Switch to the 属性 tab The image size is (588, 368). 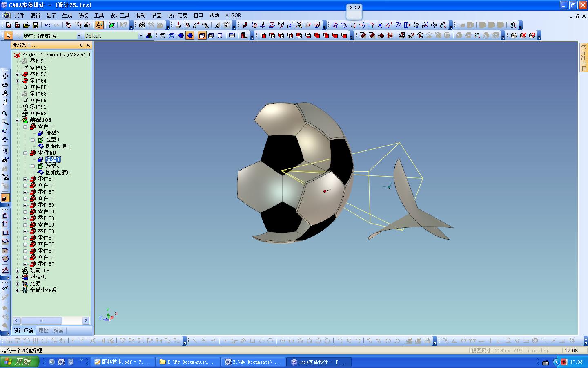click(x=44, y=330)
